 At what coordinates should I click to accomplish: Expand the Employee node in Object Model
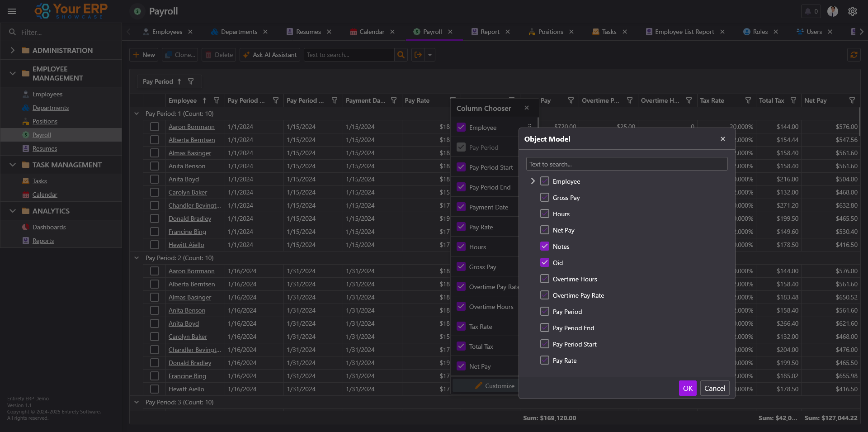click(x=533, y=181)
